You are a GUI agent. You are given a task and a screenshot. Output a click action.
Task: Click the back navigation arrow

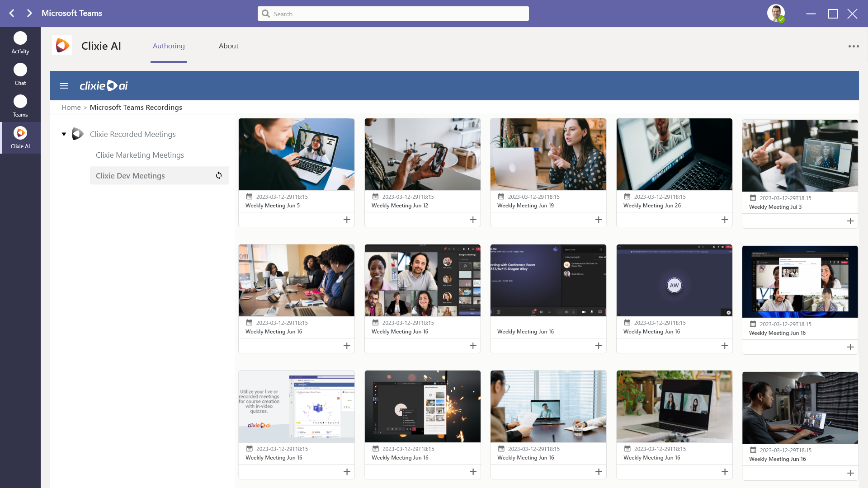pyautogui.click(x=11, y=13)
